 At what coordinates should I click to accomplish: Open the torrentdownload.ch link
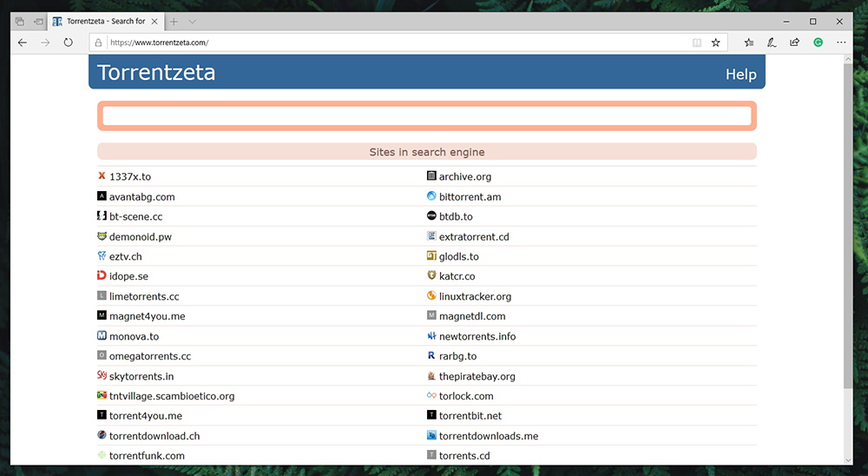[155, 436]
